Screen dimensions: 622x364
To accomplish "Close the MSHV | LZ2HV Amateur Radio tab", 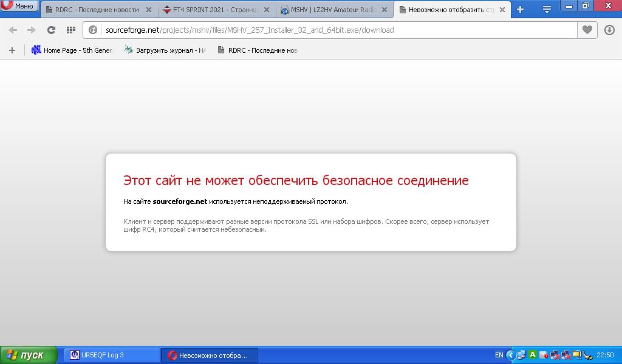I will (x=384, y=10).
